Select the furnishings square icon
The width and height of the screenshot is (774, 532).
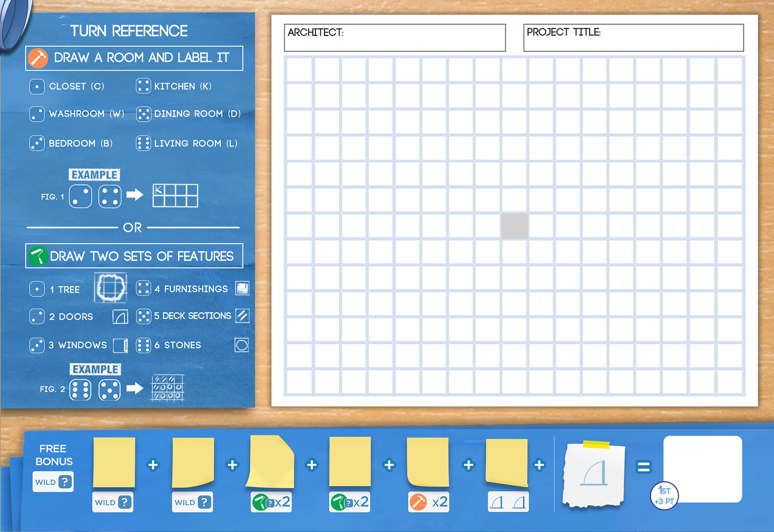(242, 289)
